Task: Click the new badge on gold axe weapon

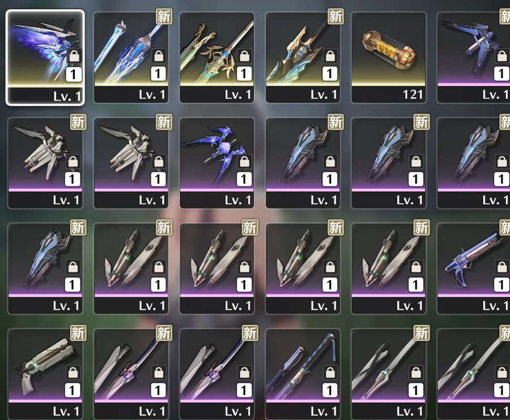Action: pyautogui.click(x=335, y=16)
